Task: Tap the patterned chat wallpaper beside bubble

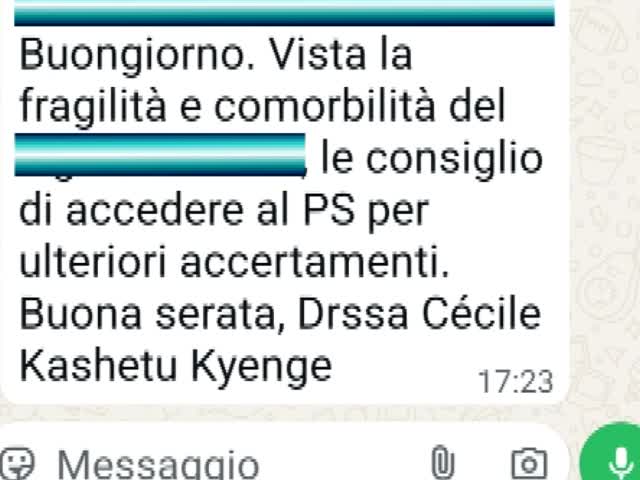Action: [605, 204]
